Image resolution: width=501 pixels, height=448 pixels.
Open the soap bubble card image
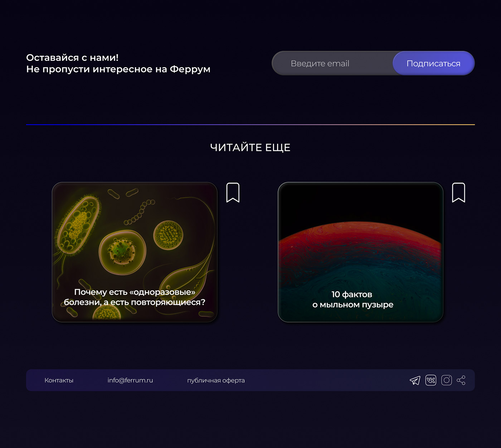pos(360,243)
